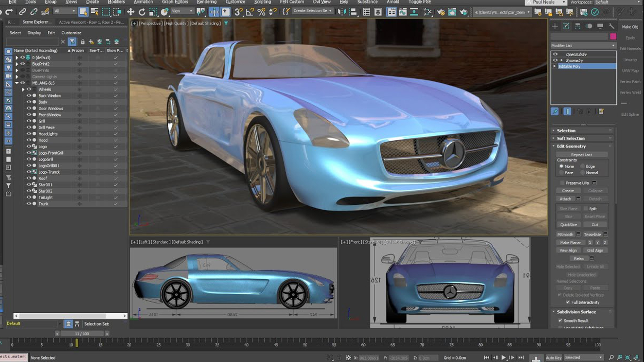This screenshot has height=362, width=644.
Task: Toggle visibility eye of Hood object
Action: click(29, 140)
